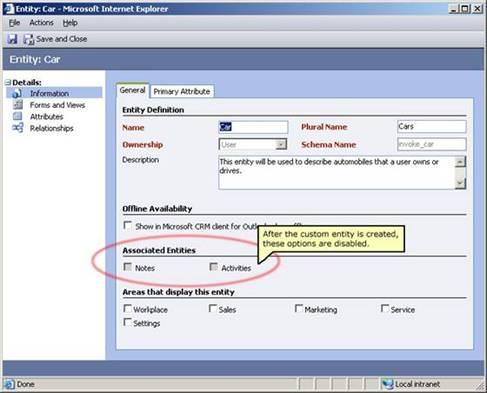Click the Plural Name input field

pyautogui.click(x=432, y=127)
